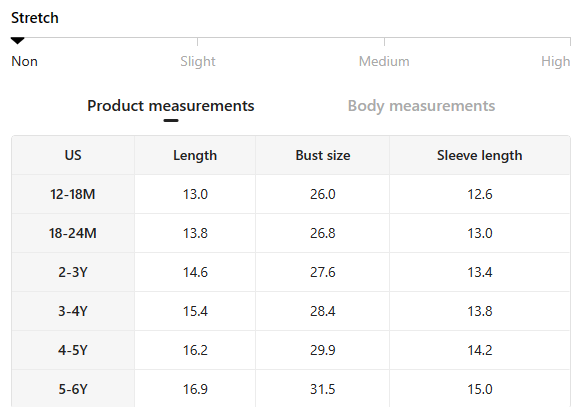This screenshot has width=574, height=407.
Task: Click length value 16.2 for 4-5Y
Action: pos(195,350)
